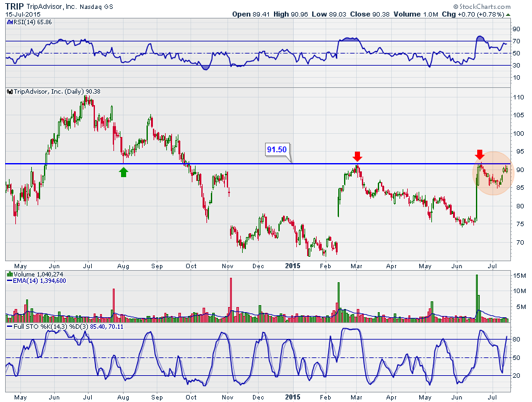Click the TripAdvisor, Inc. (Daily) 90.38 legend
This screenshot has height=402, width=532.
pos(57,92)
